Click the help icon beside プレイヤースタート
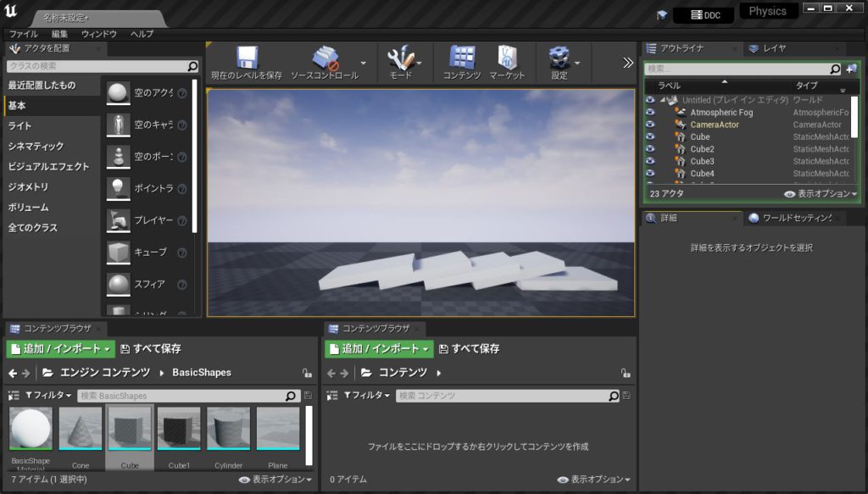The width and height of the screenshot is (868, 494). point(181,220)
